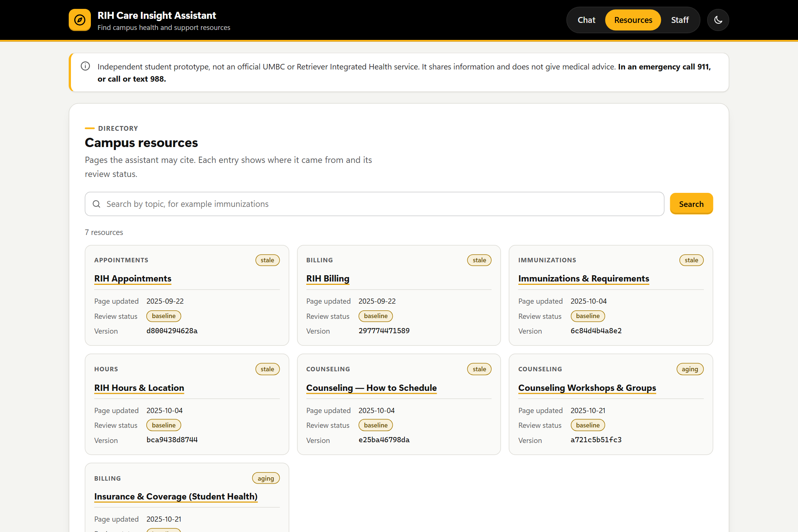Click the yellow Search button
Viewport: 798px width, 532px height.
click(691, 204)
